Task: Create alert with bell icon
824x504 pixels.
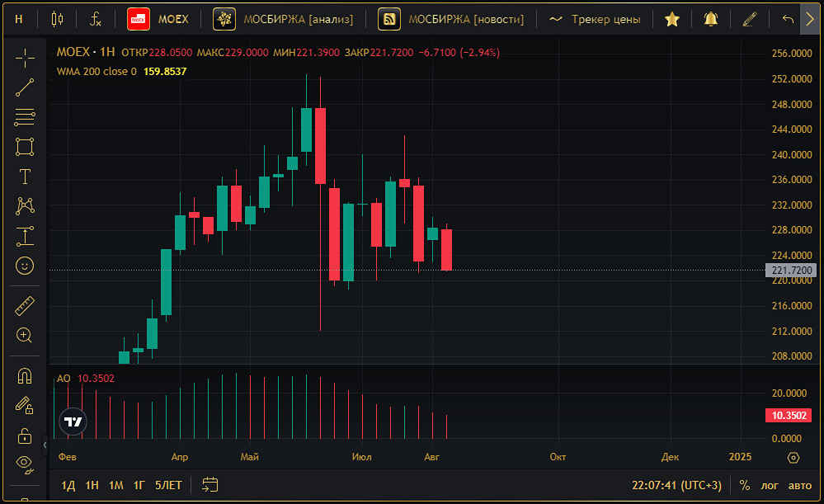Action: 710,20
